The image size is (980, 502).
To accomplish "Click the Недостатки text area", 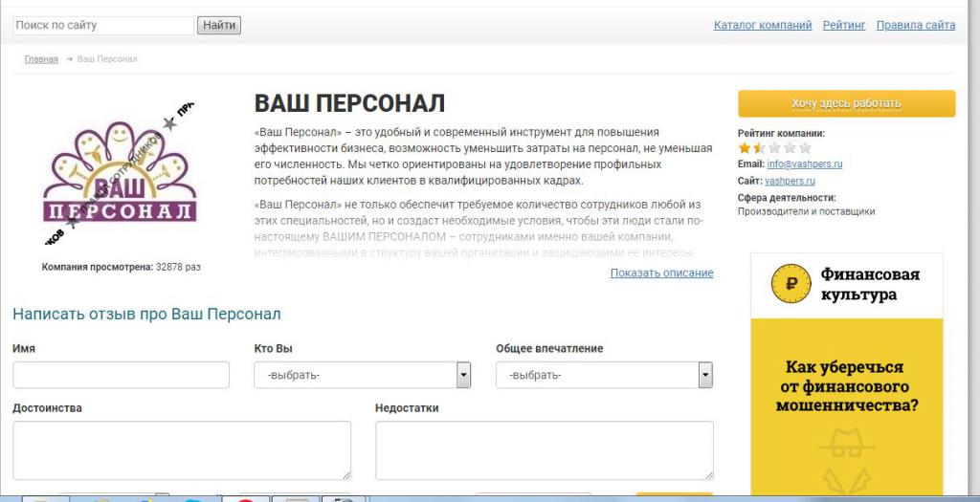I will (545, 450).
